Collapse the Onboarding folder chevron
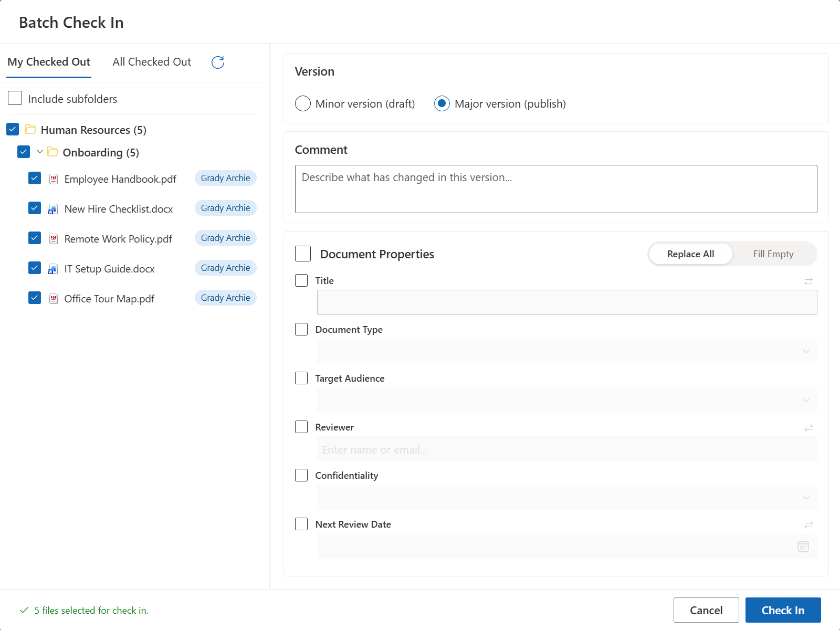The height and width of the screenshot is (630, 840). point(40,152)
